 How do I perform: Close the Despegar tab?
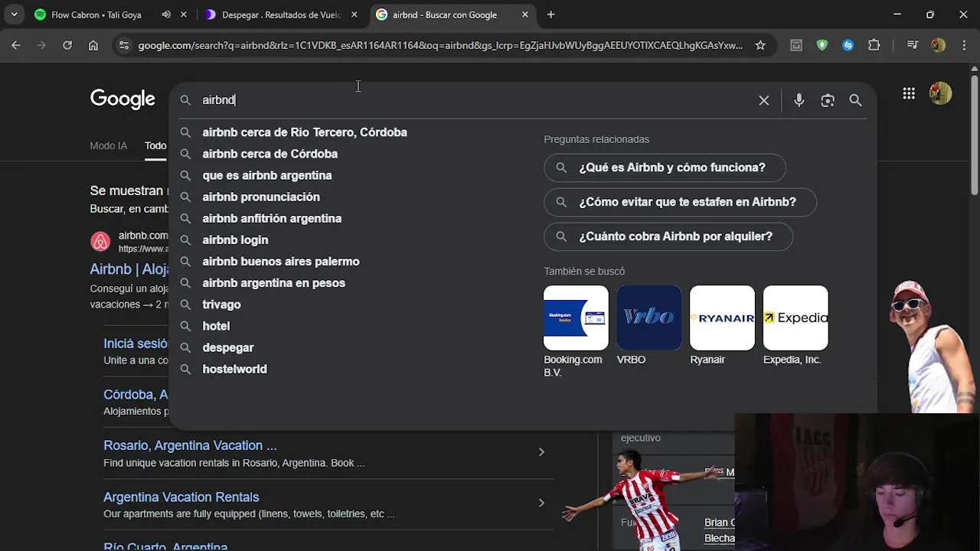354,15
